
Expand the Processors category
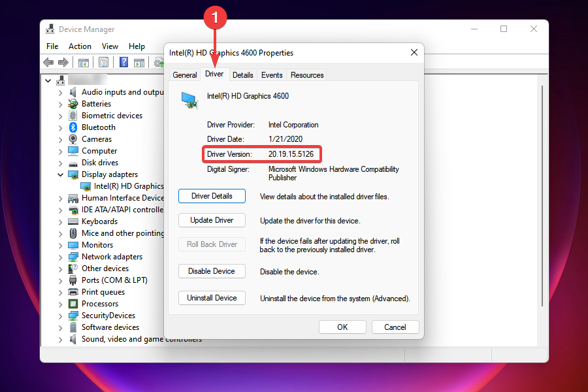(x=60, y=304)
